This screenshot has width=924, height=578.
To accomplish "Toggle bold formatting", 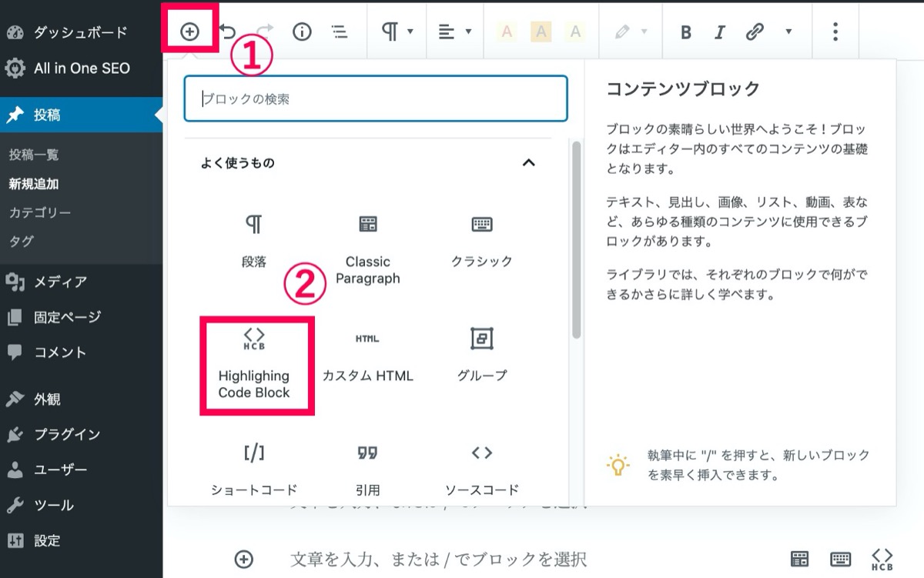I will pos(685,32).
